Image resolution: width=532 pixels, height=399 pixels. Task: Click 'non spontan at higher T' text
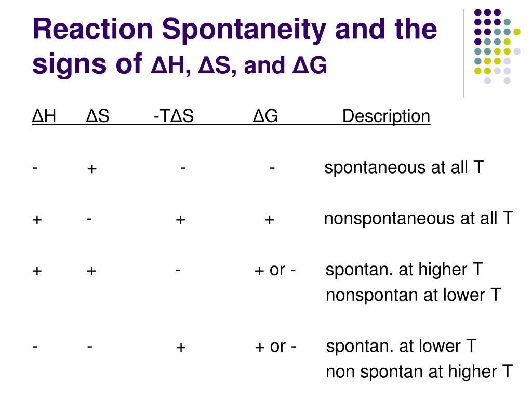click(419, 371)
